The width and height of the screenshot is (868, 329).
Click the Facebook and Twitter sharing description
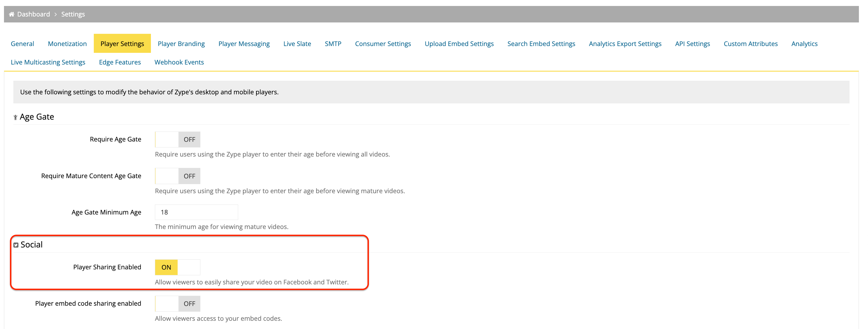(x=252, y=282)
